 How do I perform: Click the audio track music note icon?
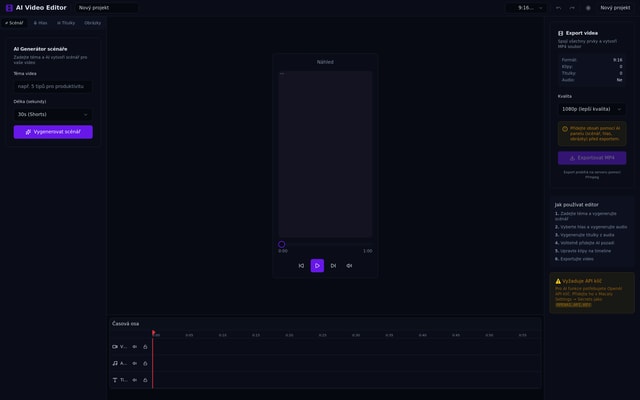pos(115,363)
